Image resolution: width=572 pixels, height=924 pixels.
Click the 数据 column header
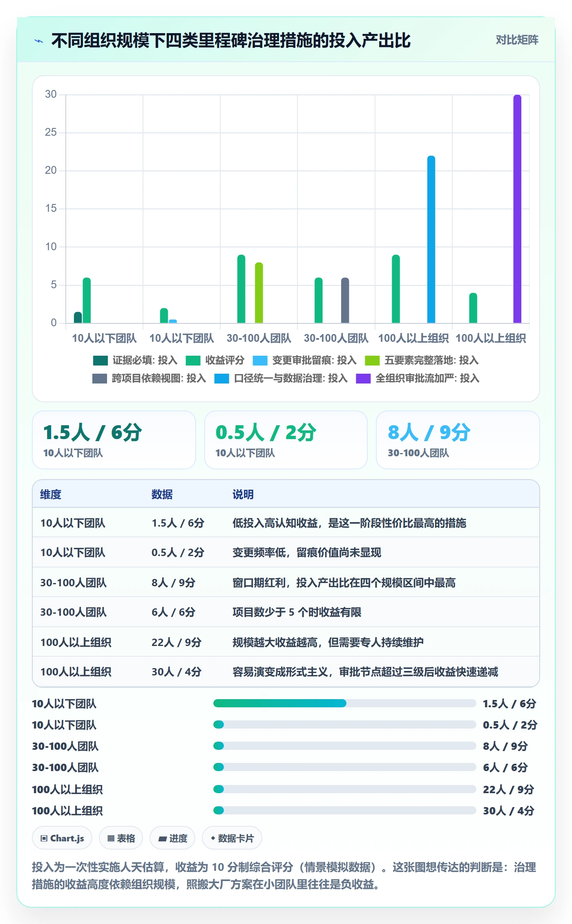162,494
